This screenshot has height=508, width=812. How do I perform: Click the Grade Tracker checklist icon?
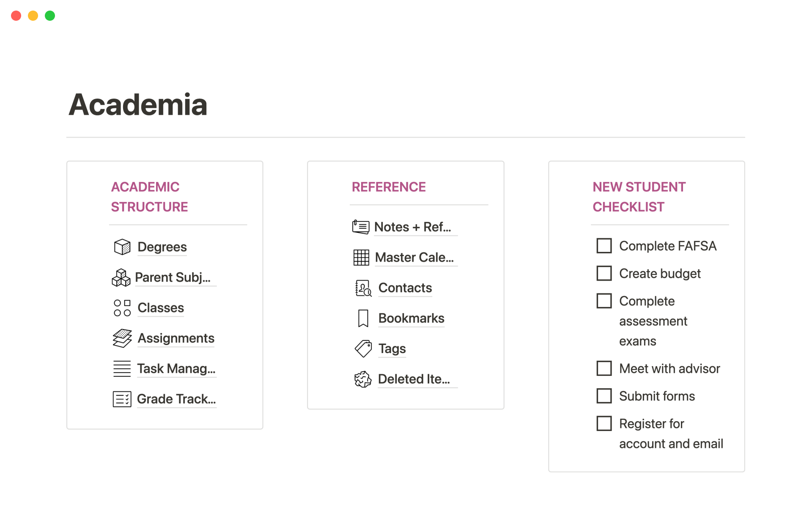[122, 399]
